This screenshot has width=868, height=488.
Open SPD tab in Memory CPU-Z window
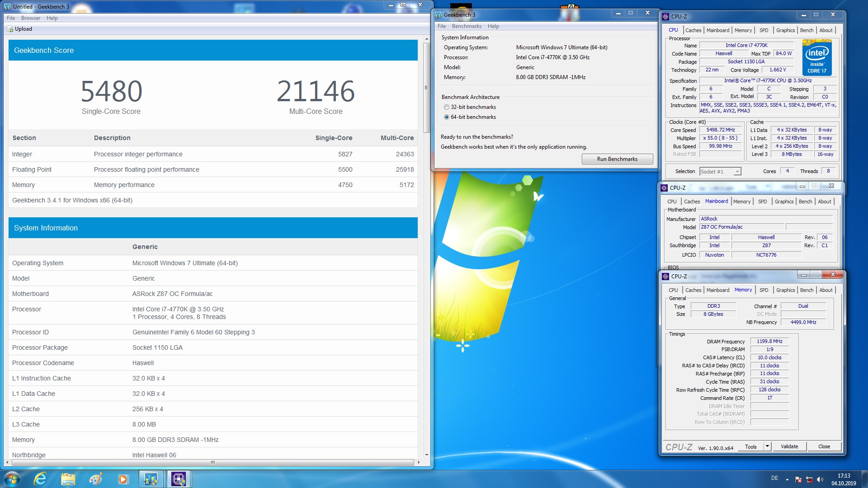click(x=764, y=290)
